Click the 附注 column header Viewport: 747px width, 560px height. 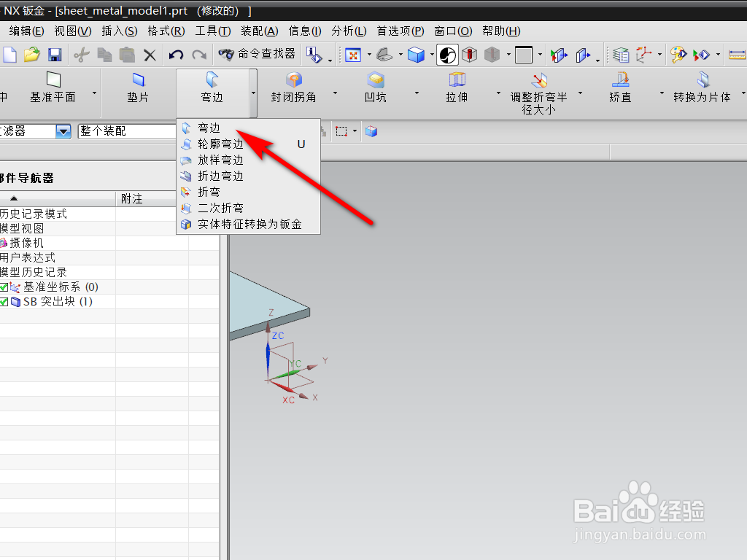tap(145, 198)
